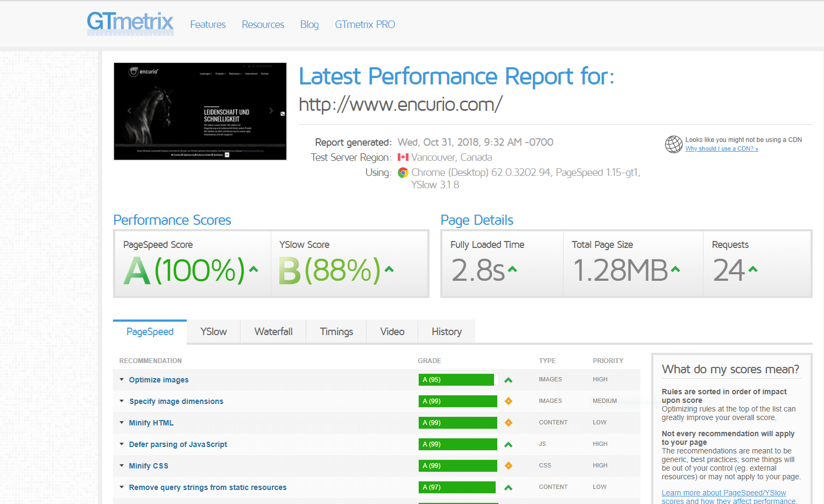Switch to the YSlow tab
Screen dimensions: 824x504
[x=214, y=332]
